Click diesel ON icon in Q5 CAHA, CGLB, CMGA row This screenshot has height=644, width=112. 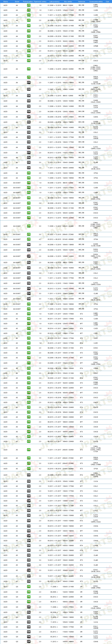pyautogui.click(x=29, y=607)
